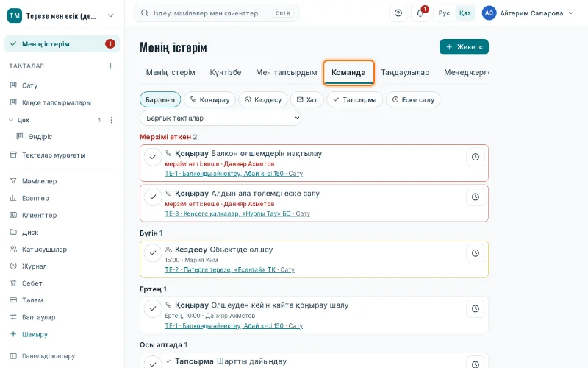Snooze Объектіде өлшеу with clock icon
Viewport: 588px width, 368px height.
pos(475,253)
